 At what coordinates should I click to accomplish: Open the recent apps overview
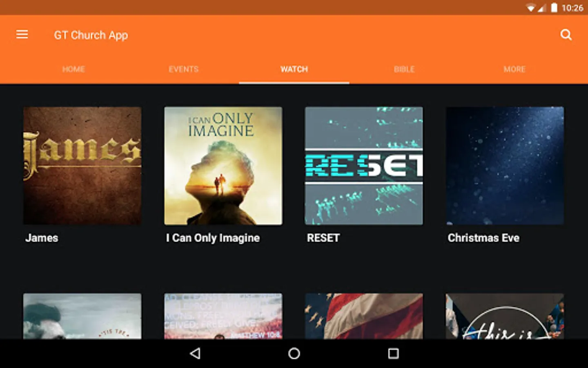click(x=393, y=353)
